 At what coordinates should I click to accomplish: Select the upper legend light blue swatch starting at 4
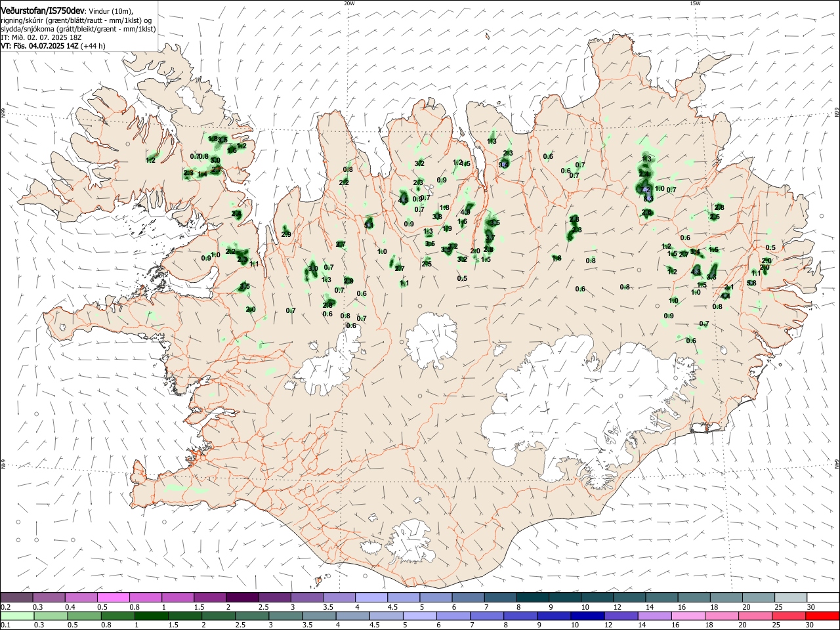pos(371,597)
